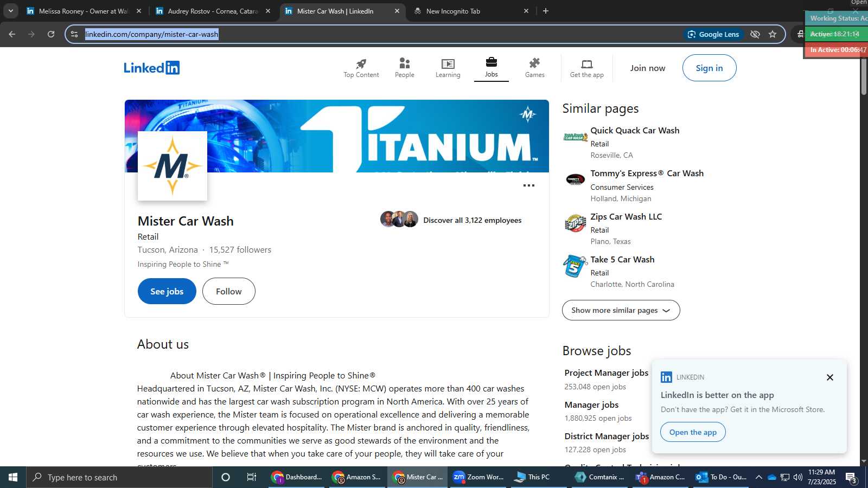The image size is (868, 488).
Task: Open Tommy's Express Car Wash page
Action: pos(647,173)
